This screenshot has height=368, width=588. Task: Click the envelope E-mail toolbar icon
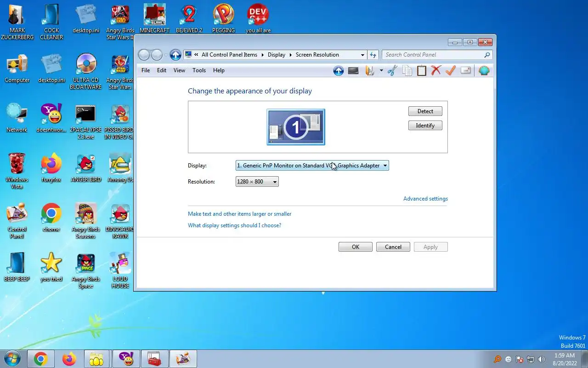tap(465, 70)
